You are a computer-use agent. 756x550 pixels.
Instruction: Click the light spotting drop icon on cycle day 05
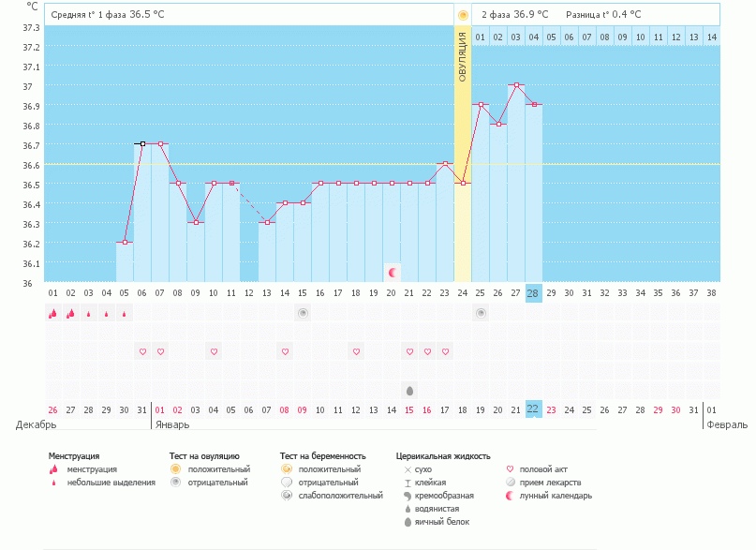tap(125, 315)
